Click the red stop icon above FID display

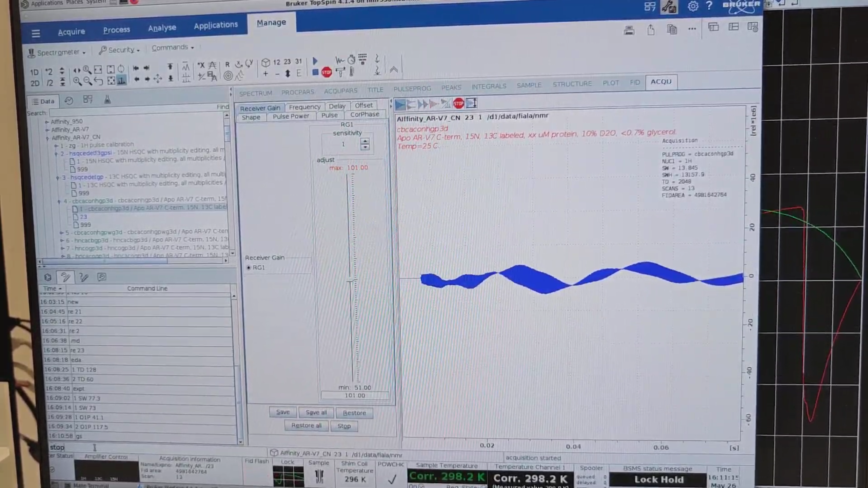click(x=458, y=103)
